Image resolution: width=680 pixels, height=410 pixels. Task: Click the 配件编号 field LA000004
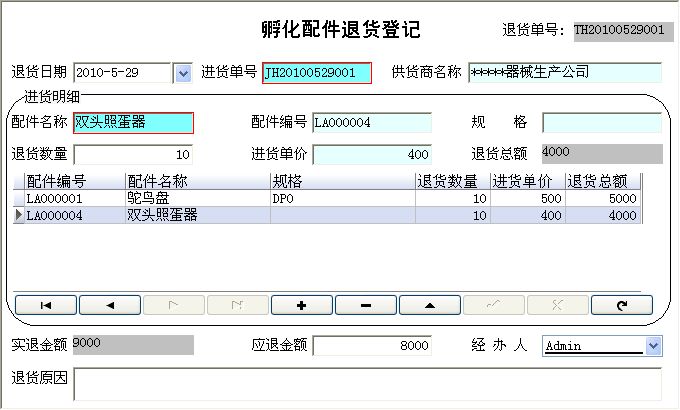point(372,123)
